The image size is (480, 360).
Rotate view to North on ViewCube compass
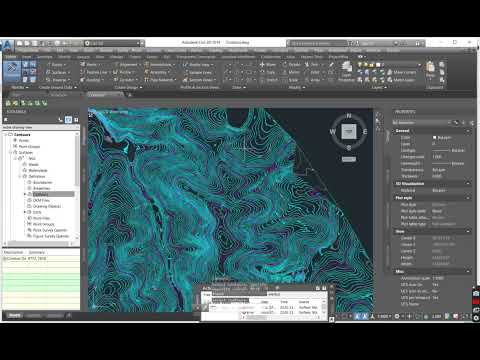[x=349, y=116]
